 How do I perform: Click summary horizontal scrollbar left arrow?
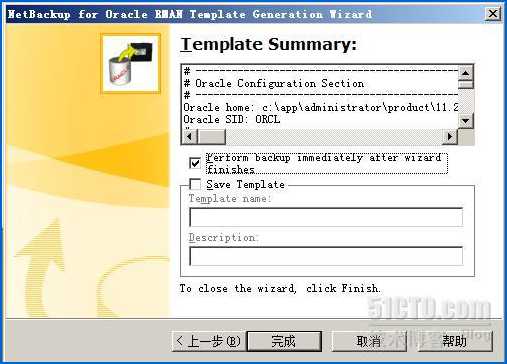point(190,136)
